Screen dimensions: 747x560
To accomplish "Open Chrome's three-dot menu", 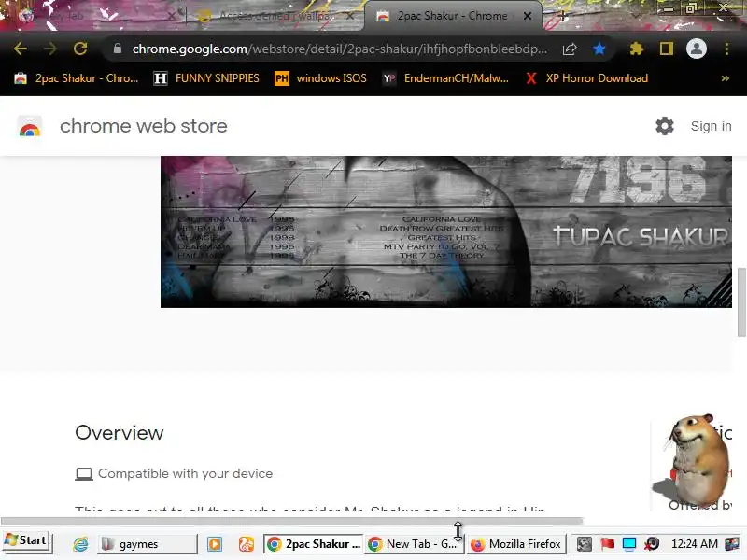I will [x=726, y=49].
